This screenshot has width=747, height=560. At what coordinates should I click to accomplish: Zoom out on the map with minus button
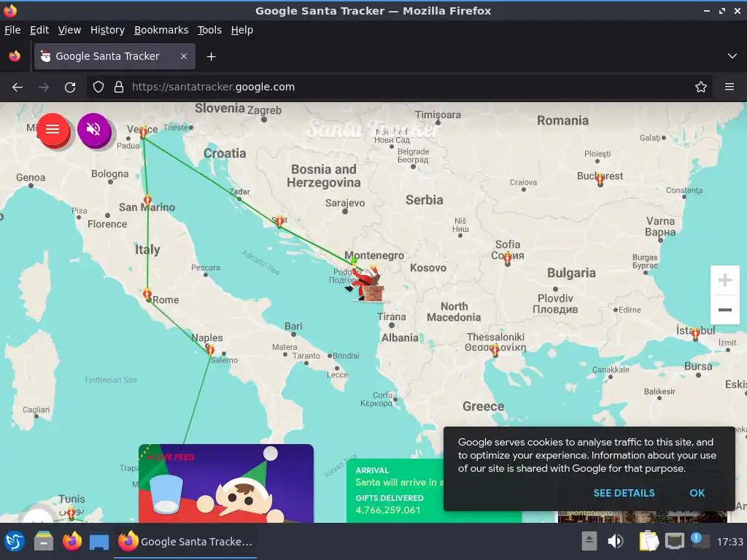pyautogui.click(x=724, y=309)
